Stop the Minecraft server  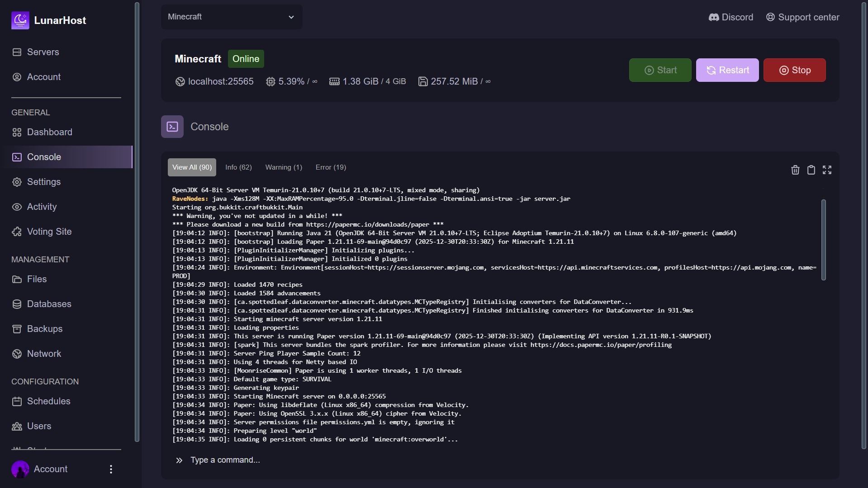click(795, 70)
